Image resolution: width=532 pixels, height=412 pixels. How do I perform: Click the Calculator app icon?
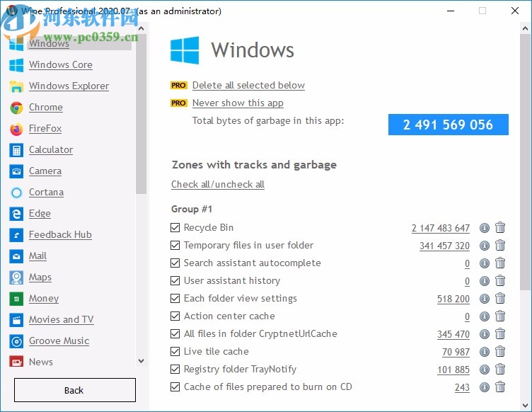tap(16, 150)
